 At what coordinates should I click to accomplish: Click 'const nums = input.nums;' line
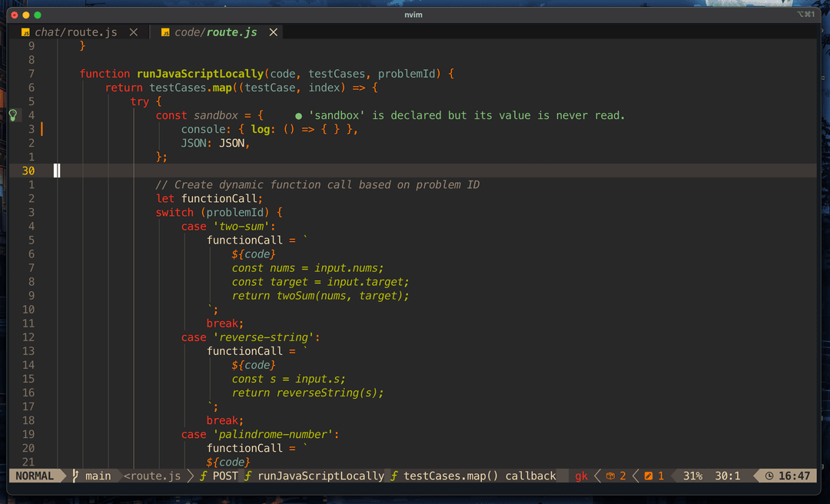coord(307,268)
